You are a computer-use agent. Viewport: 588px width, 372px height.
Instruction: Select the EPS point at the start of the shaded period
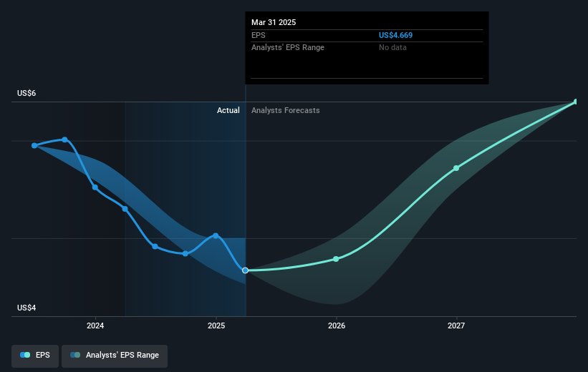(125, 209)
